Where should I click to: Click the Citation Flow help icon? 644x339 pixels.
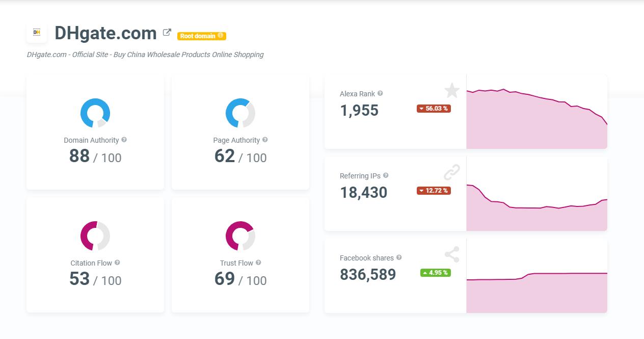coord(117,263)
